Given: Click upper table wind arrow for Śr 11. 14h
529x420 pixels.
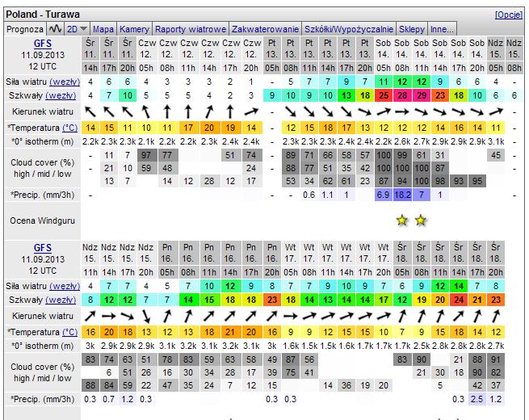Looking at the screenshot, I should click(90, 111).
